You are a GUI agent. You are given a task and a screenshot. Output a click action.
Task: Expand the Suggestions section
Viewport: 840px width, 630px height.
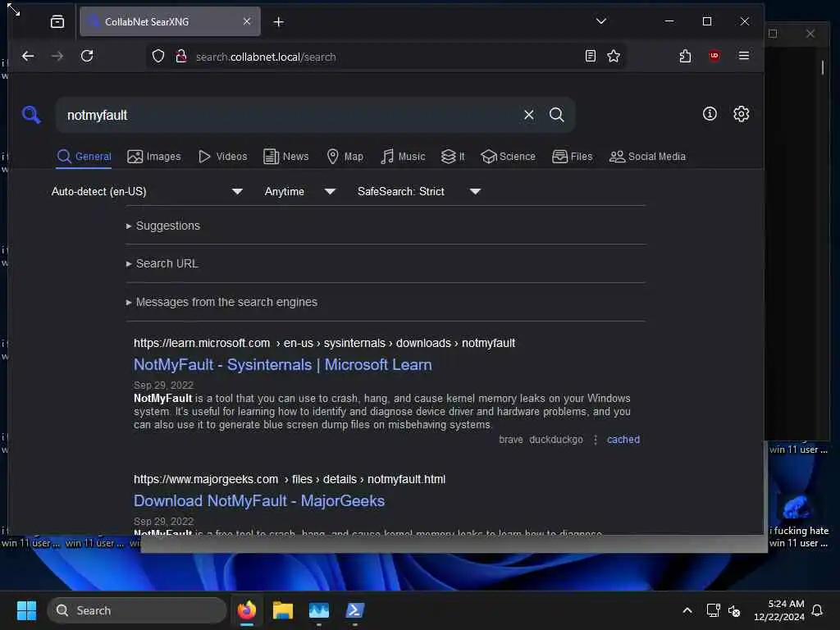pyautogui.click(x=163, y=226)
